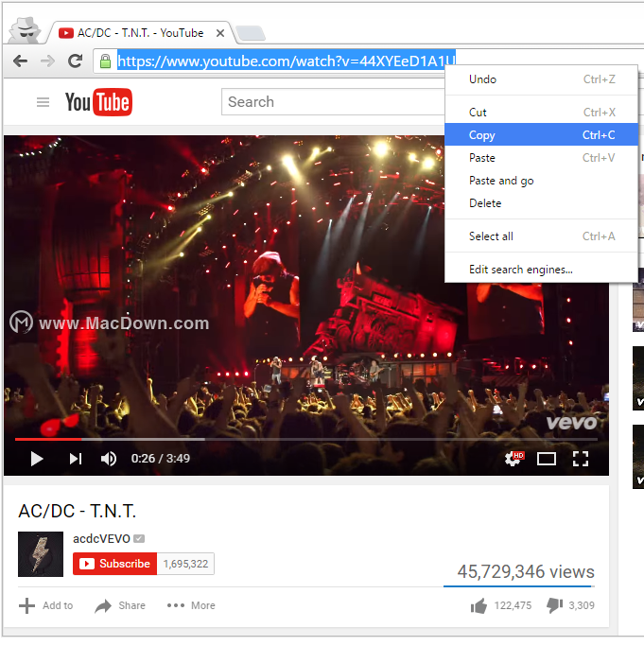Select Paste and go in the menu
Screen dimensions: 644x646
pyautogui.click(x=542, y=181)
